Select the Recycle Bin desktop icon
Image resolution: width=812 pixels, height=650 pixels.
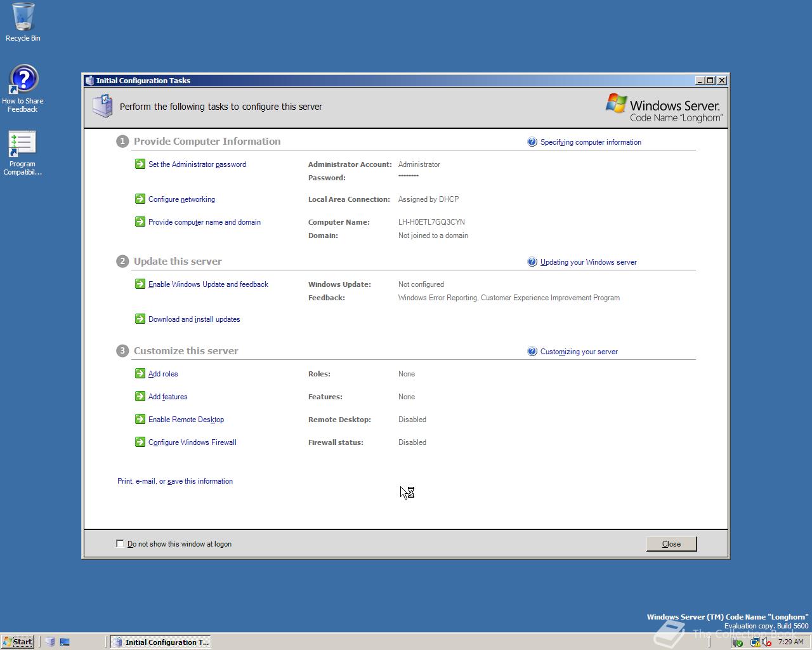[23, 22]
